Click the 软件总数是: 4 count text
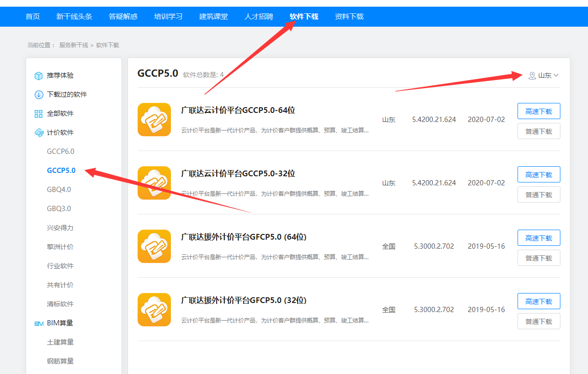 [x=203, y=75]
